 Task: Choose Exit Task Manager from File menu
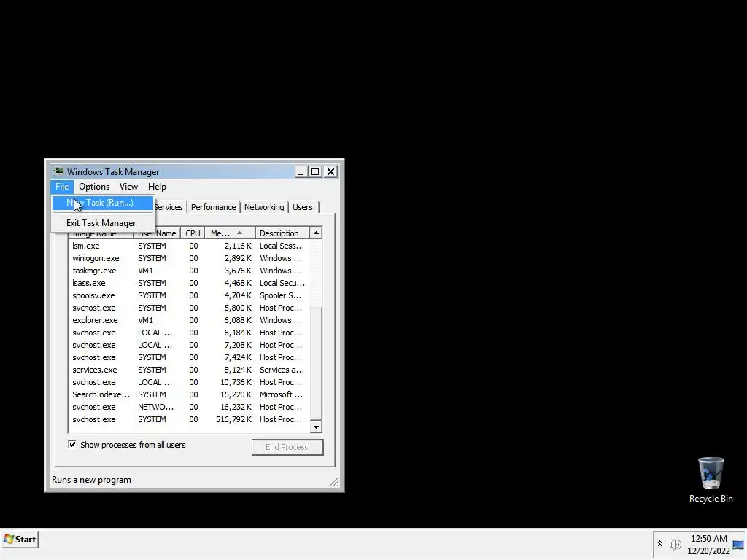(102, 223)
